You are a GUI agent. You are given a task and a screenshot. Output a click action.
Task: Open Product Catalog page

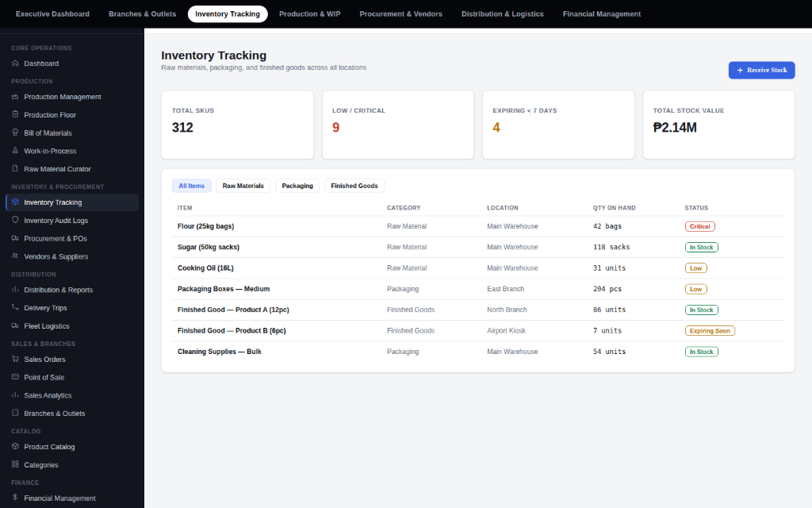click(72, 446)
